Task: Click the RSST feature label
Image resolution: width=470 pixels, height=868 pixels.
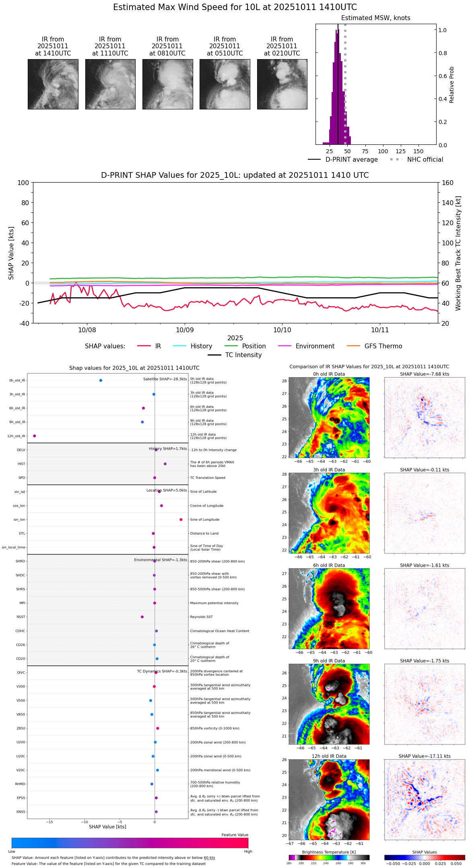Action: pos(21,617)
